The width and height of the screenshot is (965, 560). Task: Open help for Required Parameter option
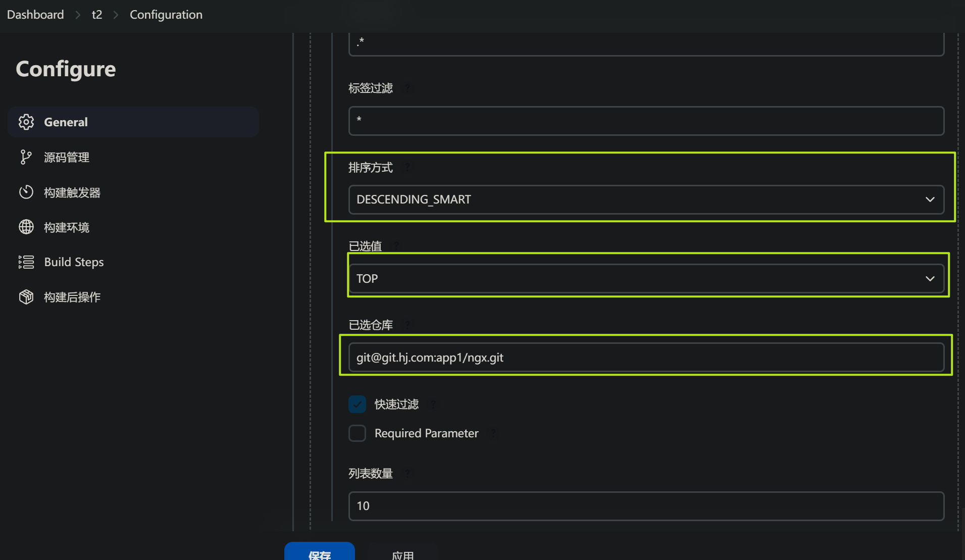coord(493,433)
